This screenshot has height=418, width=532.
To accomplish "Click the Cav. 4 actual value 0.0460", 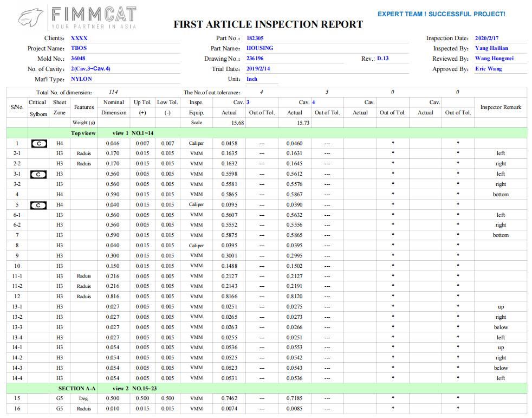I will 294,143.
